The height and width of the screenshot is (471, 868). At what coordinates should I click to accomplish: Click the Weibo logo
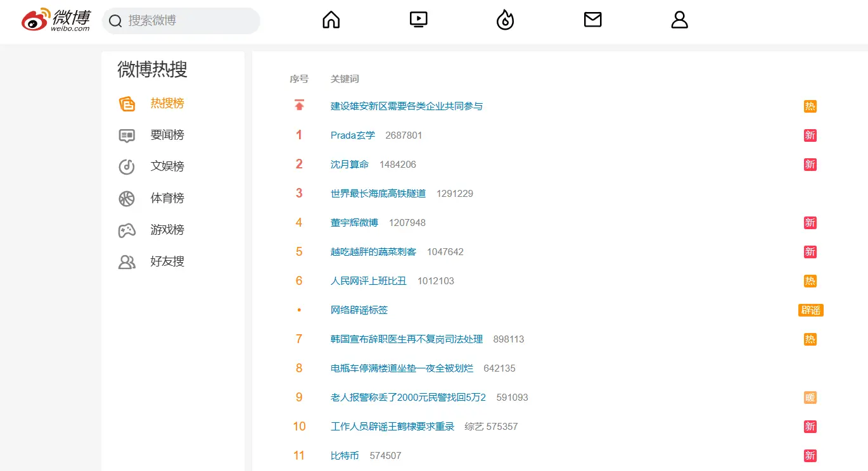[x=56, y=20]
